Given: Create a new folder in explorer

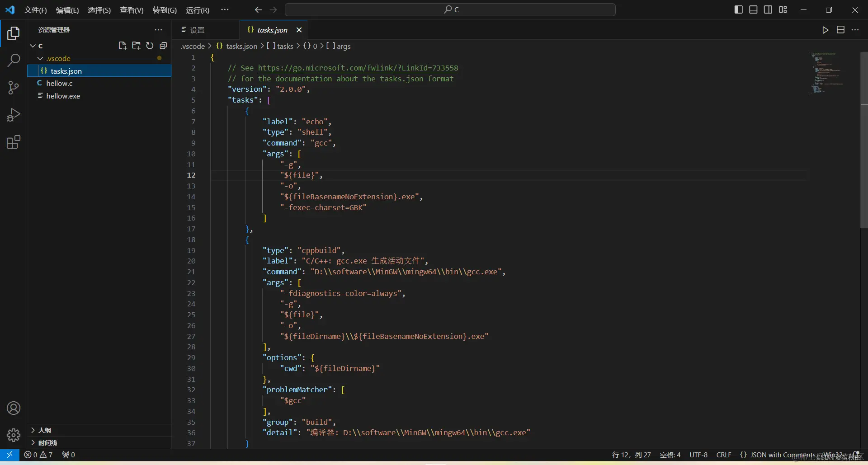Looking at the screenshot, I should click(x=136, y=46).
